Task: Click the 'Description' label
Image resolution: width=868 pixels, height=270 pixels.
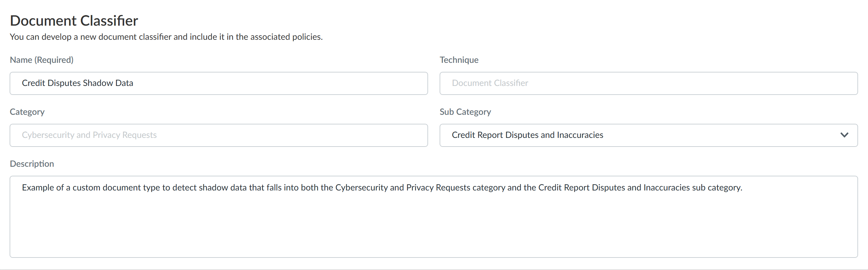Action: 32,164
